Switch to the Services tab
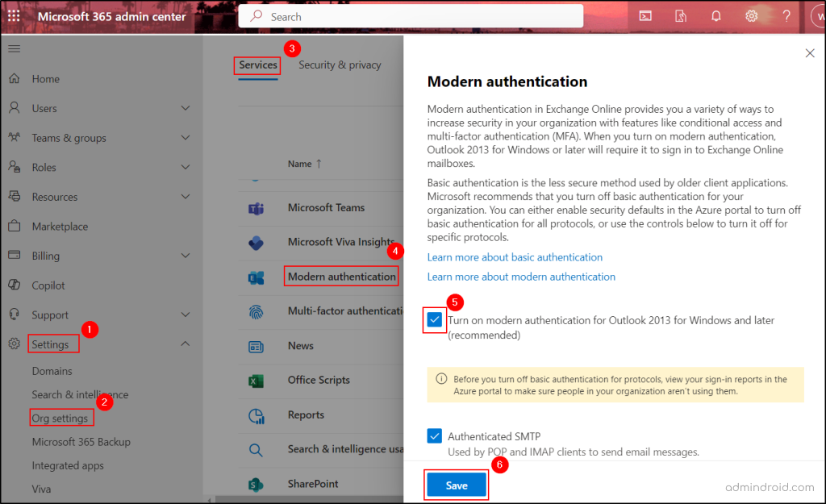This screenshot has height=504, width=826. [x=257, y=65]
